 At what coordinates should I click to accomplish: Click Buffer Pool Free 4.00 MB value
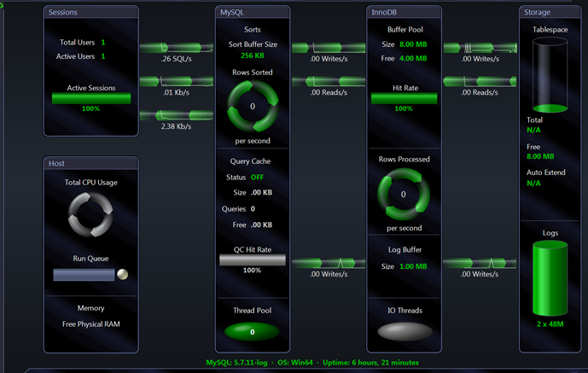pos(413,58)
